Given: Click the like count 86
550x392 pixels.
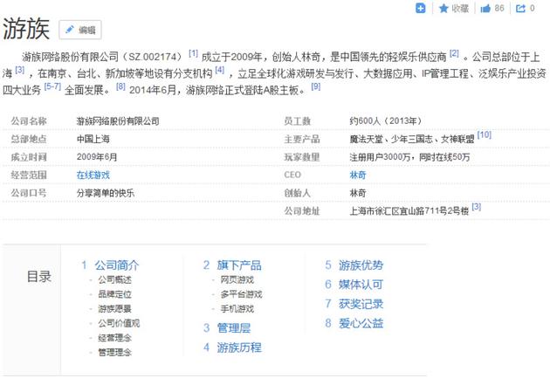Looking at the screenshot, I should click(x=499, y=9).
